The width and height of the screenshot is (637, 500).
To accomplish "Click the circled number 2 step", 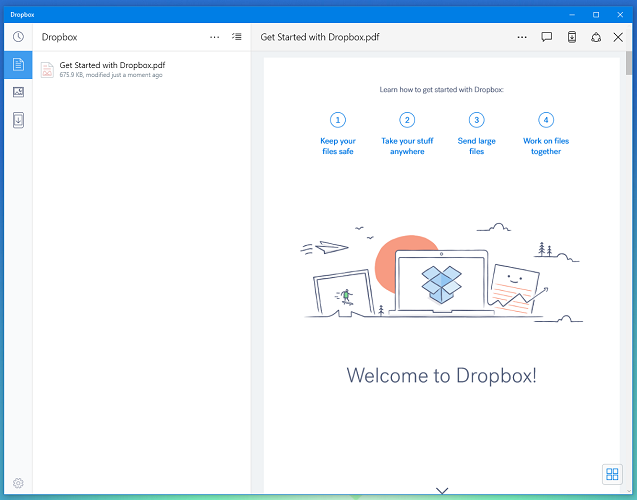I will tap(407, 120).
